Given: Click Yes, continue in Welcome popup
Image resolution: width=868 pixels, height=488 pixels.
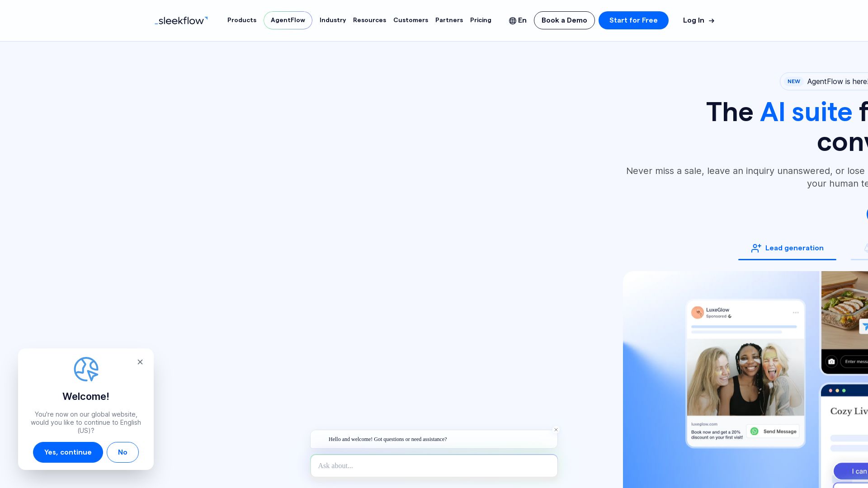Looking at the screenshot, I should (x=68, y=452).
